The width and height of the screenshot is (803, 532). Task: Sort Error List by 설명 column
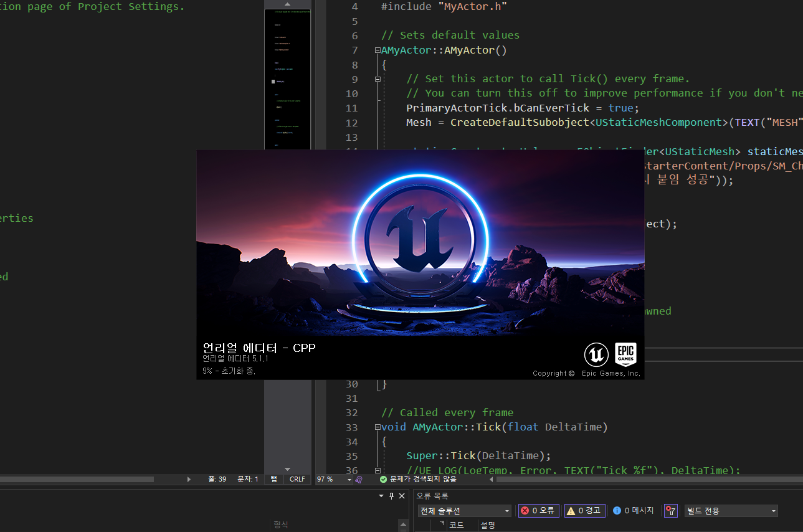(488, 525)
